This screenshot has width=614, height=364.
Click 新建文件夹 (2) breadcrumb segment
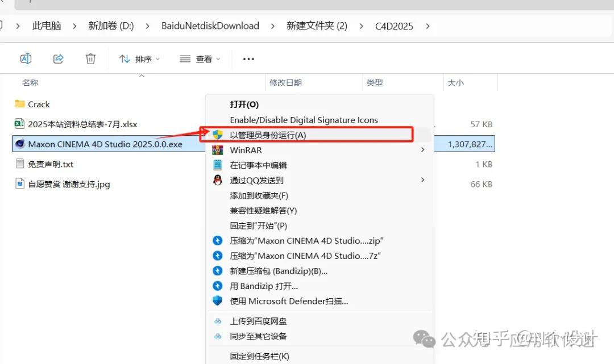pyautogui.click(x=317, y=26)
